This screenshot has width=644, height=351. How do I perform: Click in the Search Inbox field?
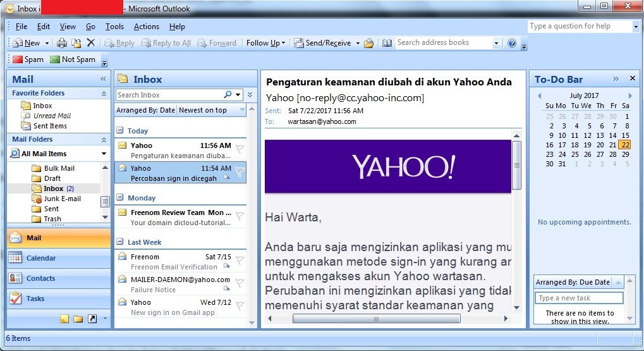(169, 94)
